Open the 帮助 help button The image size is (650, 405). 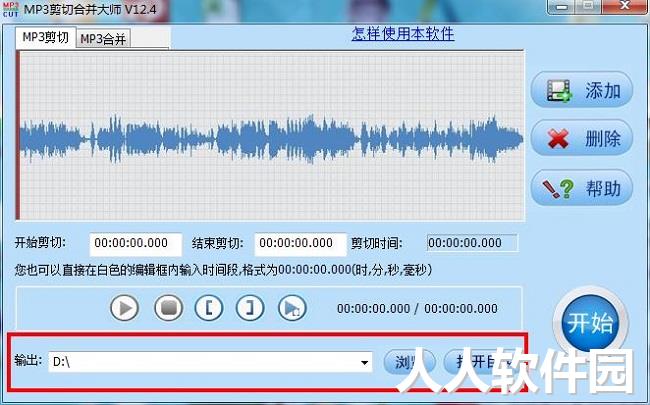tap(582, 188)
